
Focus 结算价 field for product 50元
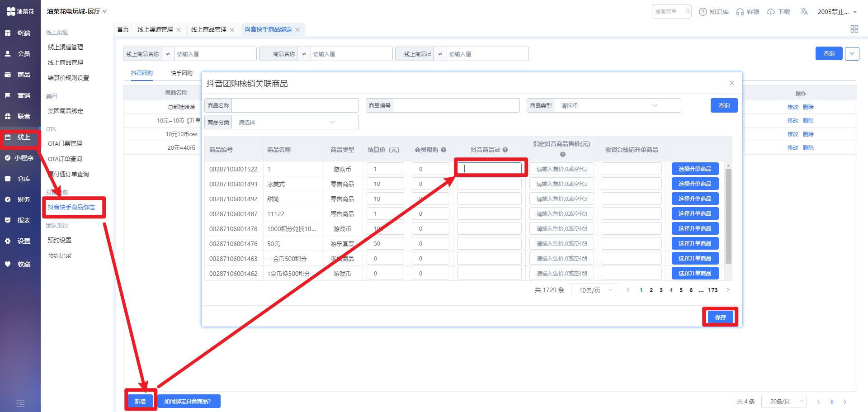tap(385, 243)
